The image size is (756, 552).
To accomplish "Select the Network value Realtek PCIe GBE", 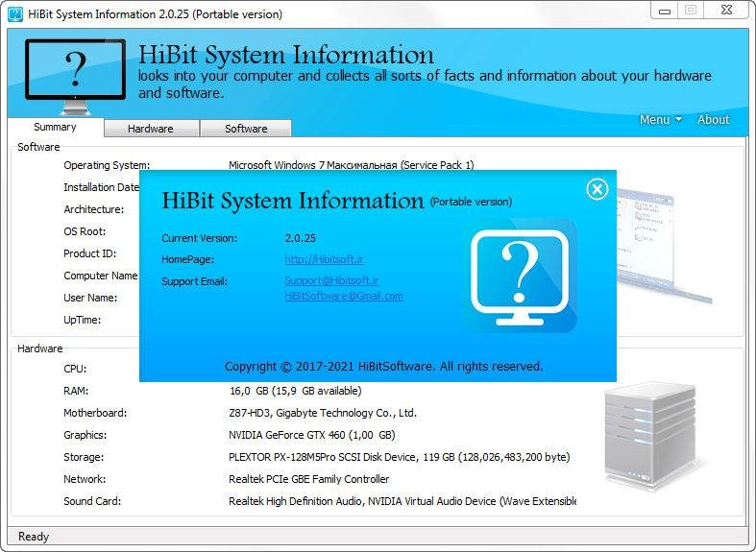I will click(x=308, y=479).
